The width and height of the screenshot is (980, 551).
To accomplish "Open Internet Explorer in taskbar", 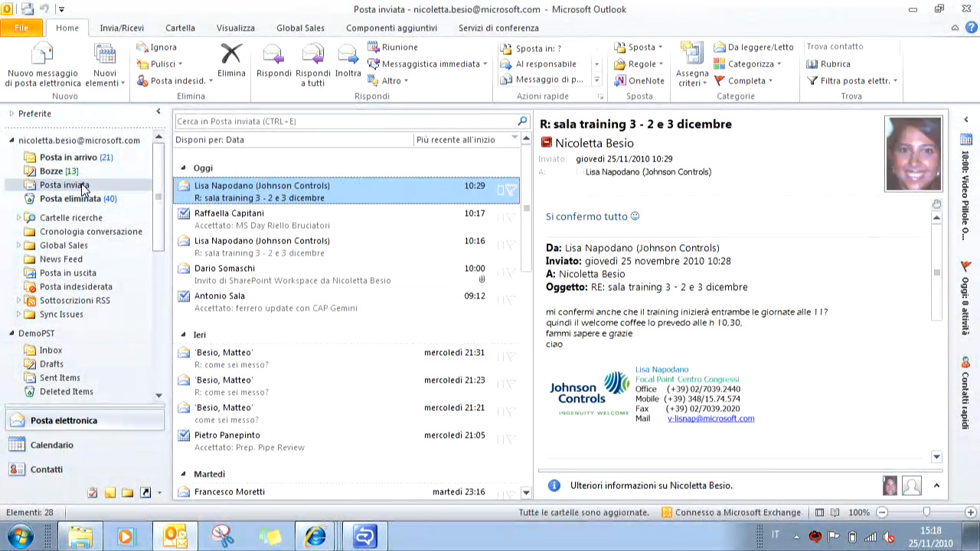I will [x=315, y=536].
